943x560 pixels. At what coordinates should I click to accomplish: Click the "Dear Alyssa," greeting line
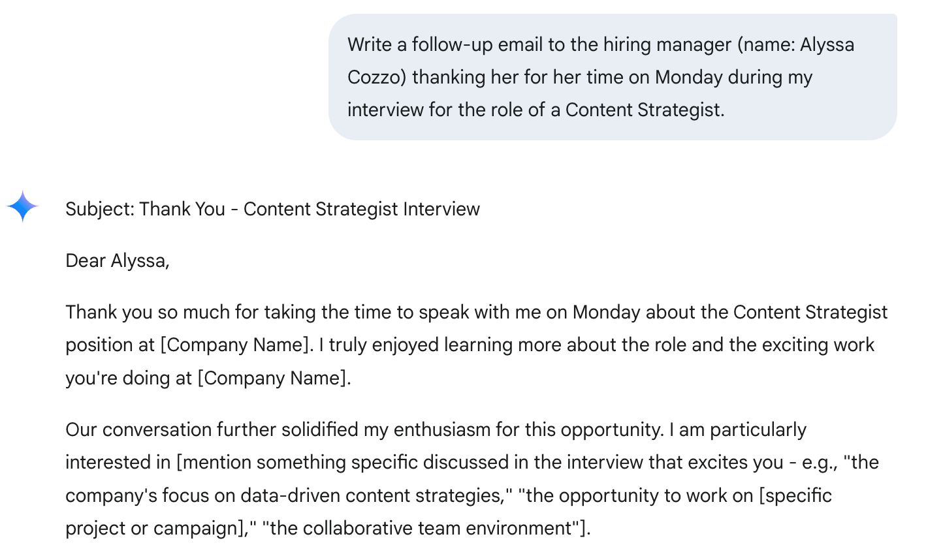(x=118, y=260)
